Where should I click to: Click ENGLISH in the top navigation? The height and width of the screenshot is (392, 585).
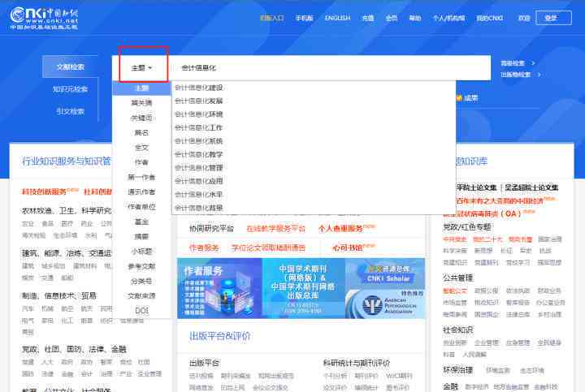point(338,18)
